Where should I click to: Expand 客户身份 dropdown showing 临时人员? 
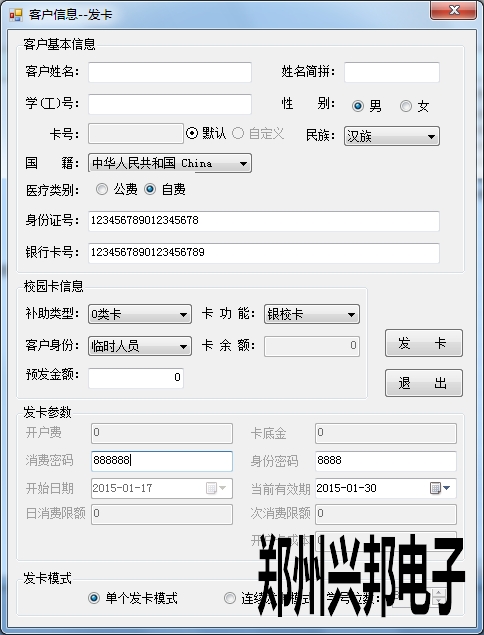[x=140, y=346]
